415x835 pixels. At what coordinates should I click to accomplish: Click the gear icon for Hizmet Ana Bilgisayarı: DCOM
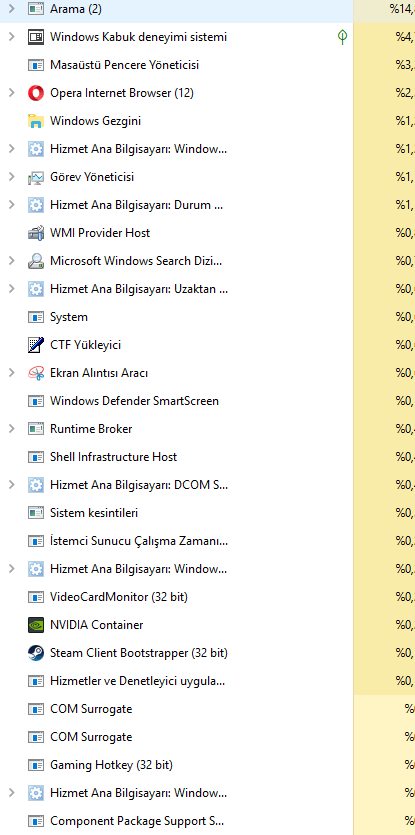[x=36, y=485]
